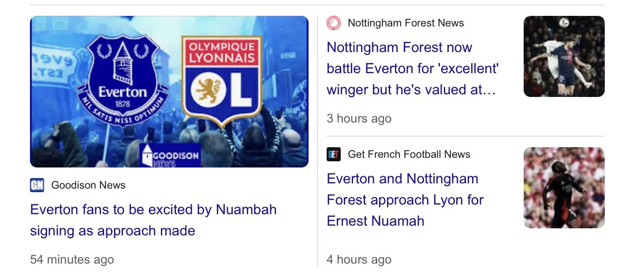Screen dimensions: 644x279
Task: Click the Nottingham Forest News source name
Action: click(406, 23)
